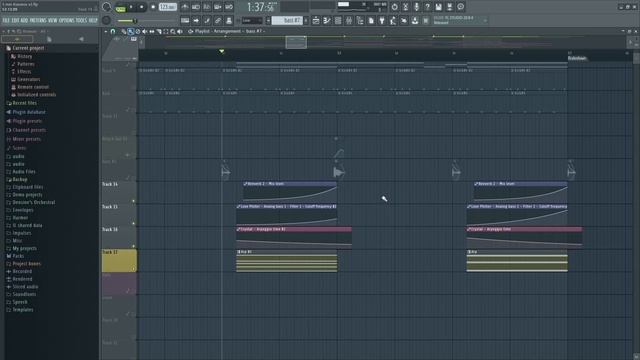Viewport: 640px width, 360px height.
Task: Click the time display 1:37:56
Action: point(261,7)
